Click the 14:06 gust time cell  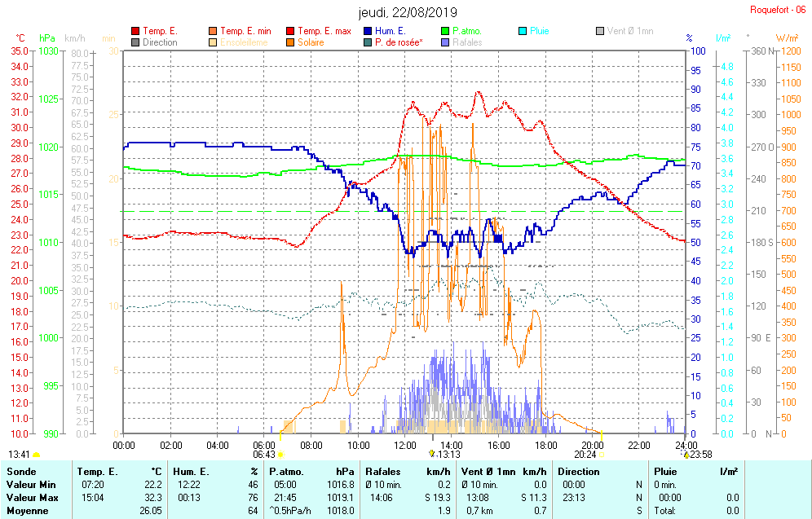click(381, 498)
